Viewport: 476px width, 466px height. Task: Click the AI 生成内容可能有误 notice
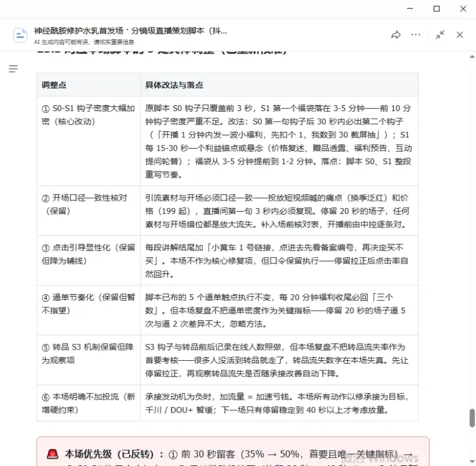pos(84,42)
